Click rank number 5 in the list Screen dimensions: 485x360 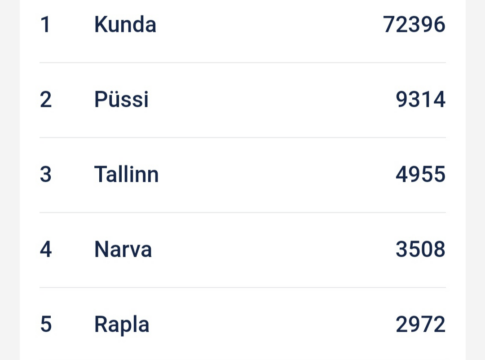[x=46, y=324]
